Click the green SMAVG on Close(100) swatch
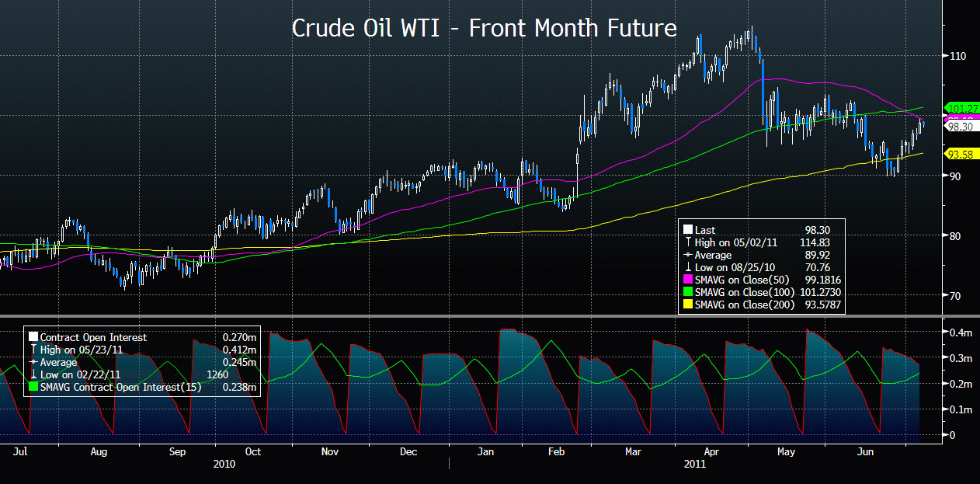Image resolution: width=980 pixels, height=484 pixels. [686, 292]
